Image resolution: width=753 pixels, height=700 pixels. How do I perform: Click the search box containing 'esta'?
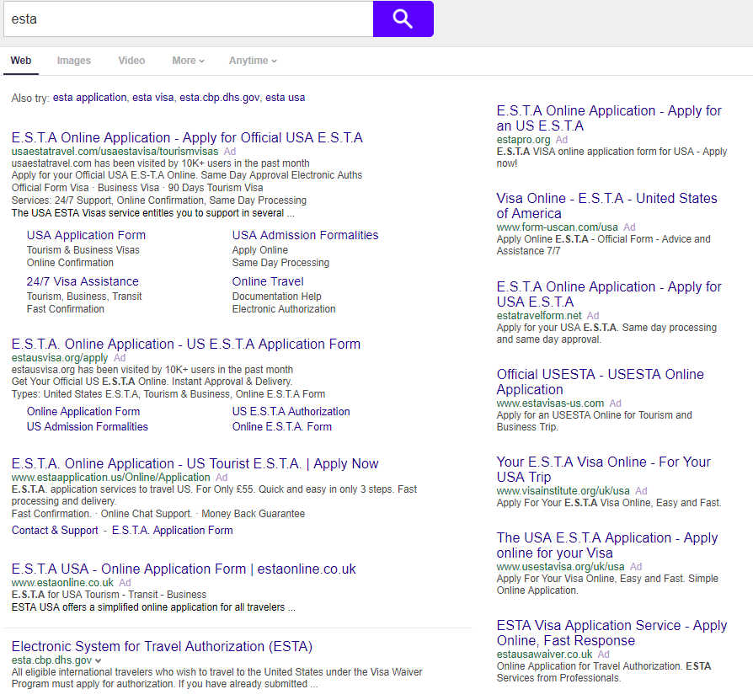point(187,19)
